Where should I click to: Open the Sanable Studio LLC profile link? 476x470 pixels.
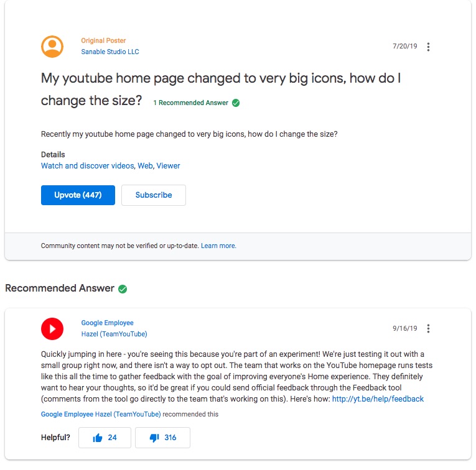pos(110,52)
